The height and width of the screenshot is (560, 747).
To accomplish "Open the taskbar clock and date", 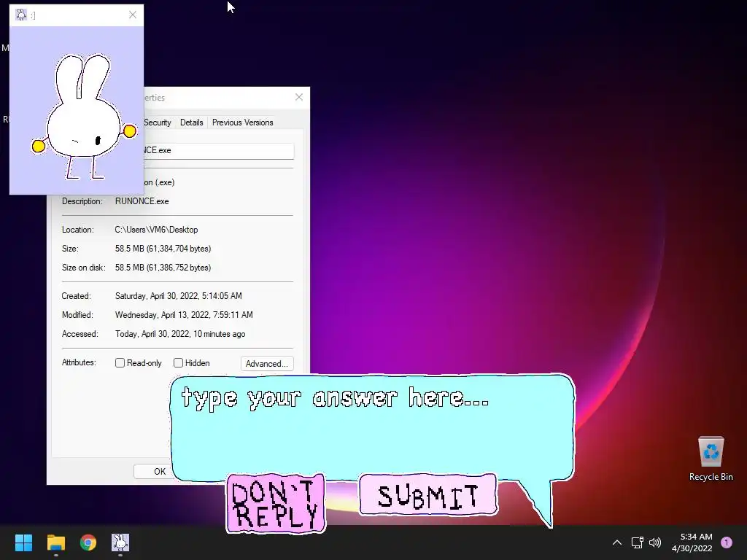I will pyautogui.click(x=692, y=542).
